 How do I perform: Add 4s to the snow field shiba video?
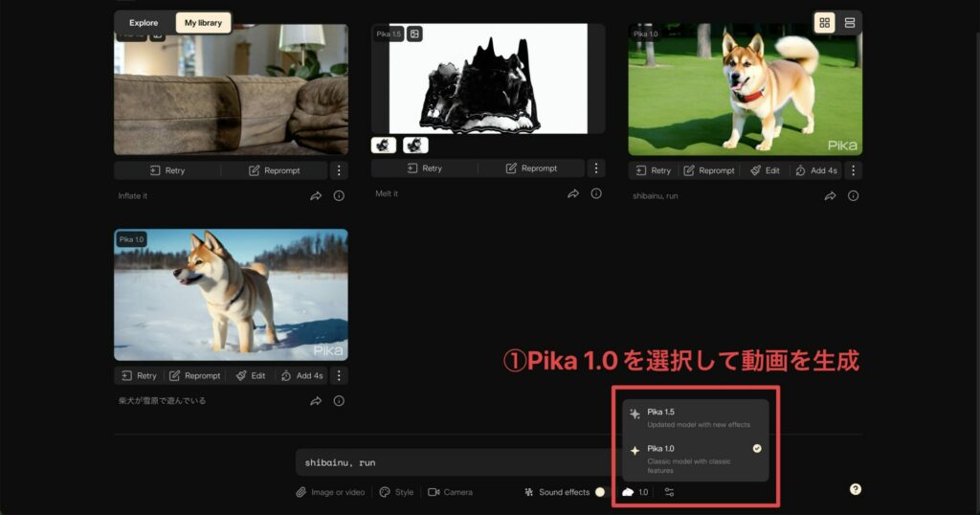pos(302,375)
